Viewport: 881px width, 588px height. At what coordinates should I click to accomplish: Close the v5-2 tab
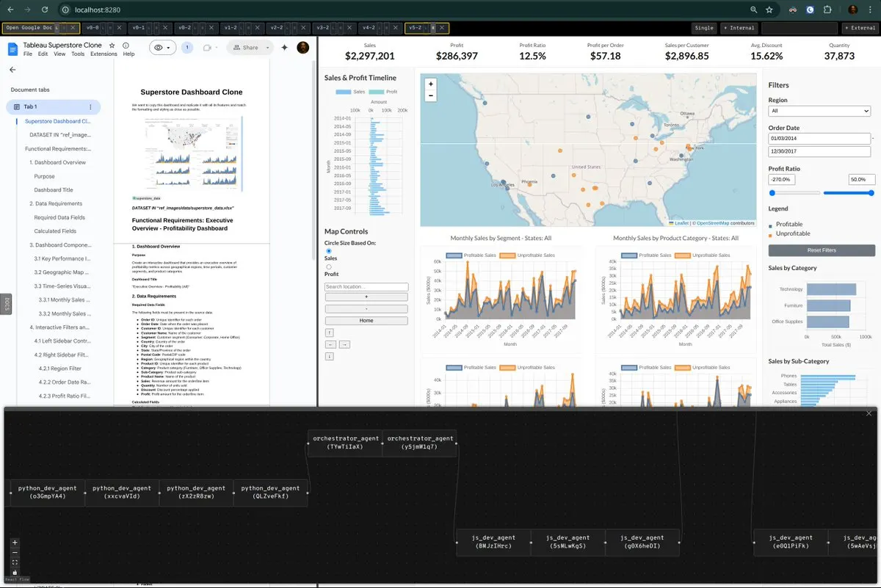coord(443,28)
